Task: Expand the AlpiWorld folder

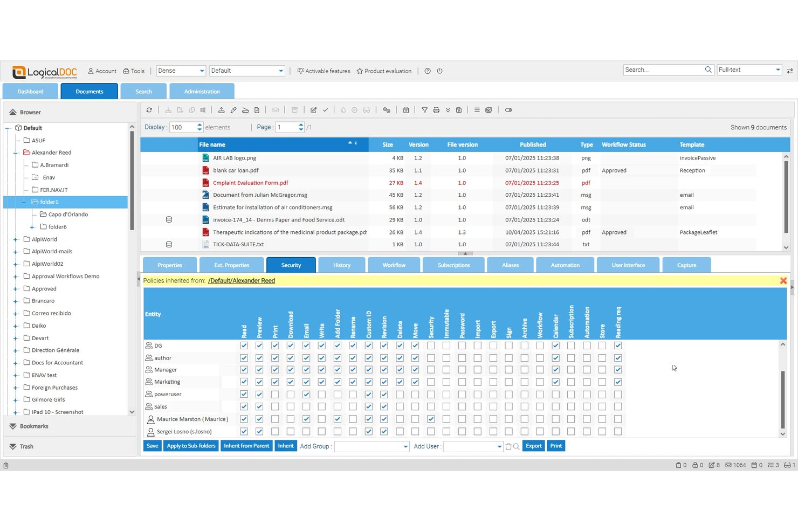Action: pos(16,239)
